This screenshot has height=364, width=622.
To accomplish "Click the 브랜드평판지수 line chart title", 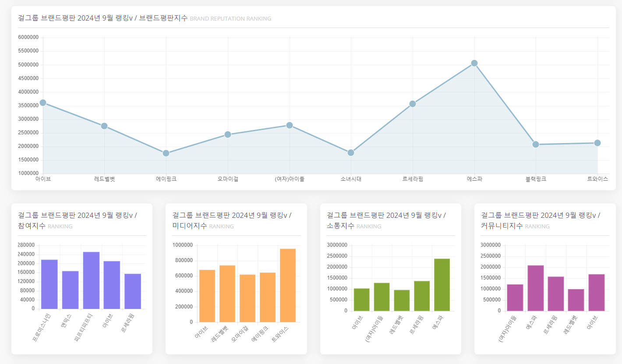I will [145, 18].
